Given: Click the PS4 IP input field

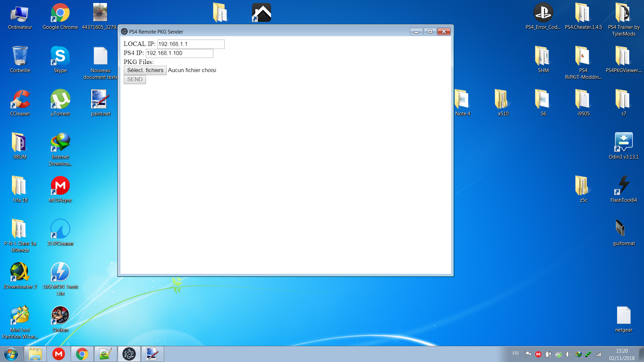Looking at the screenshot, I should (x=179, y=53).
